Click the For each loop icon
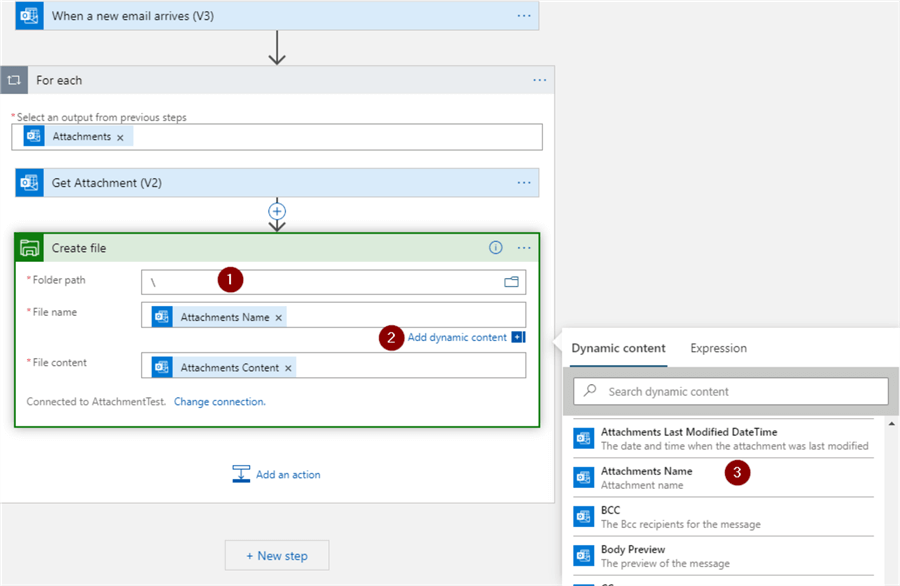This screenshot has height=586, width=900. point(14,80)
